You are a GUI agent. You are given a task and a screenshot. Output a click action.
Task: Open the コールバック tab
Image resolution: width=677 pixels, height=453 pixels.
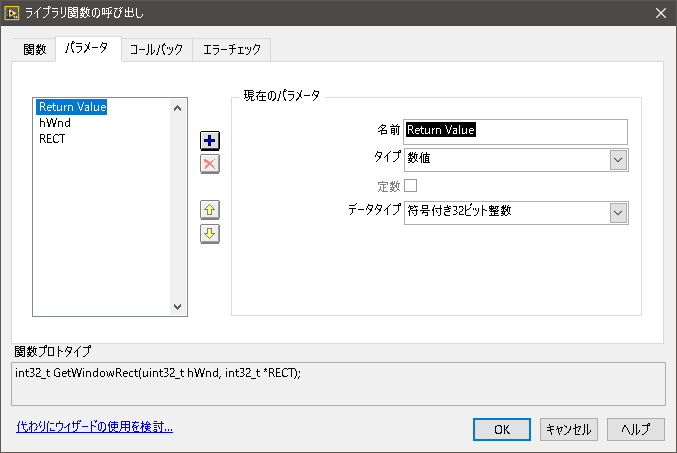[156, 50]
